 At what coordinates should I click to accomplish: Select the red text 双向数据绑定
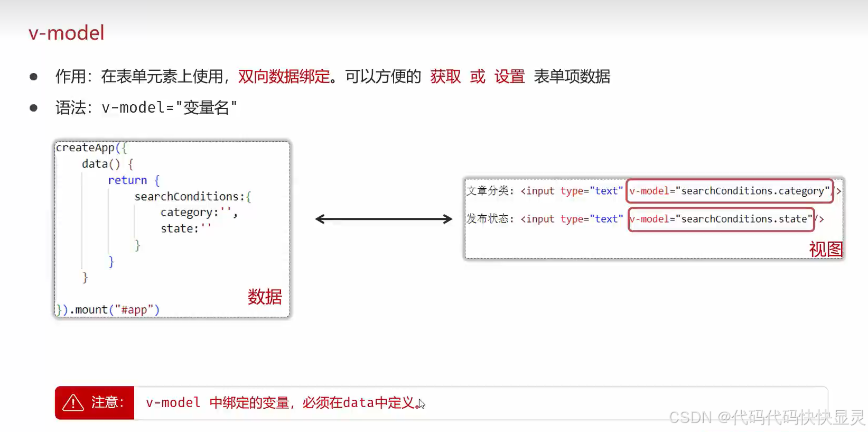[284, 77]
